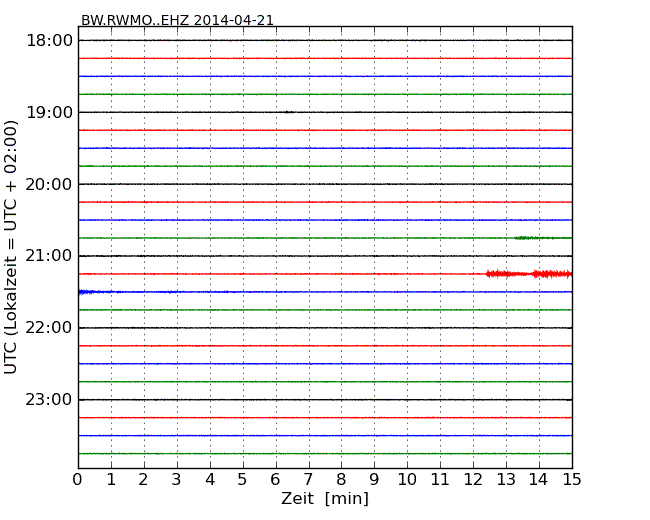Click the x-axis tick label 6

pos(275,479)
